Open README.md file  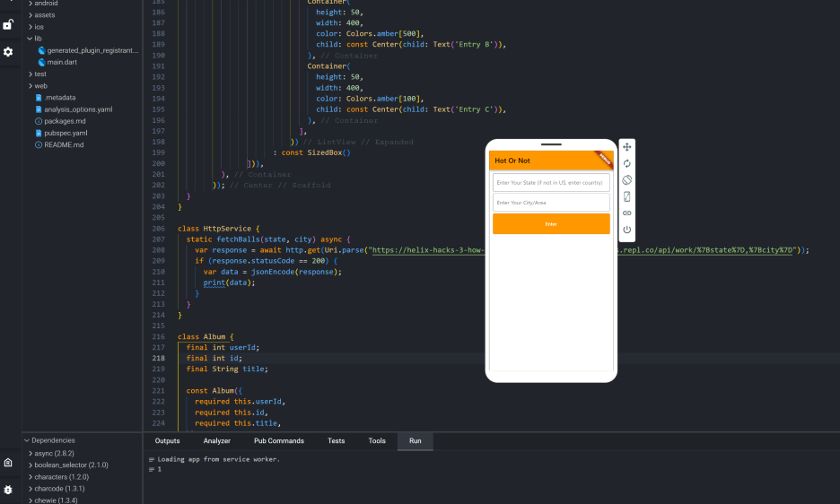coord(64,144)
